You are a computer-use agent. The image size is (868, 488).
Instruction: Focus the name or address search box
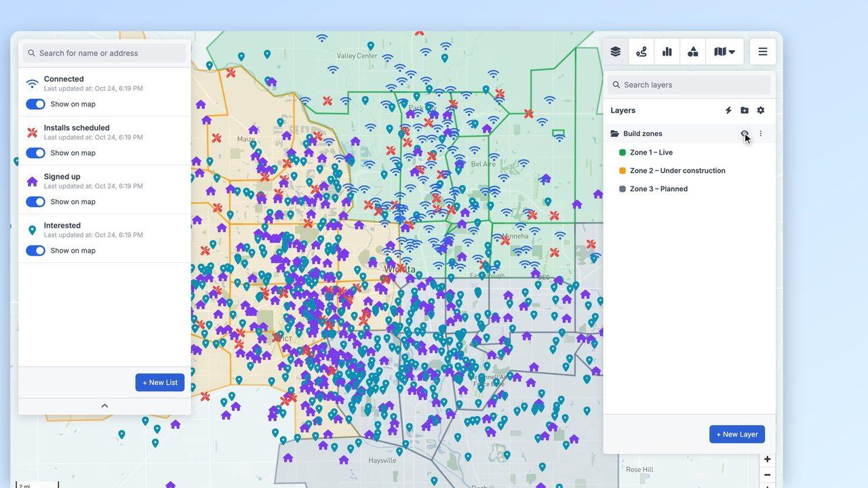[104, 53]
